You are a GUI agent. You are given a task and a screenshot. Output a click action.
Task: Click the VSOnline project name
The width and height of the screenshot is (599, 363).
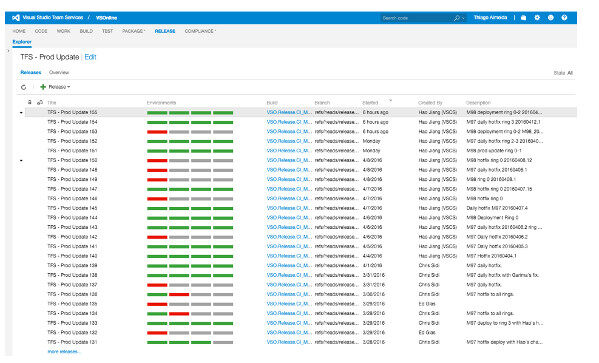coord(106,18)
